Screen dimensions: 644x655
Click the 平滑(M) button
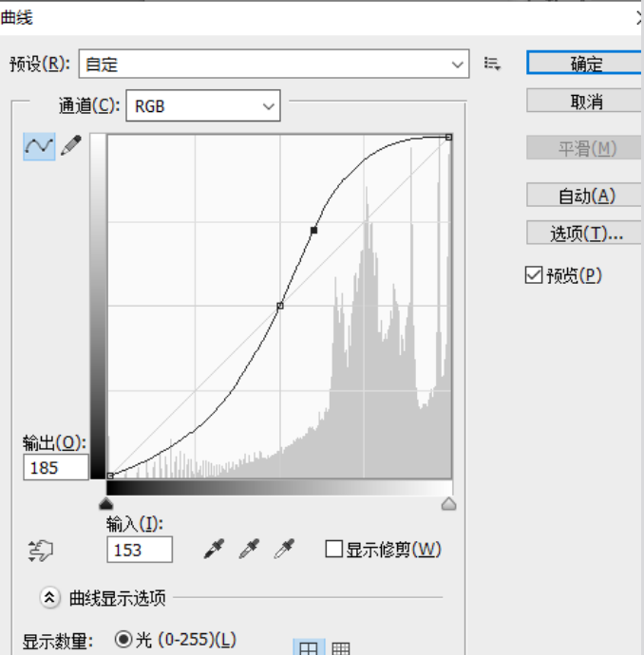click(584, 148)
